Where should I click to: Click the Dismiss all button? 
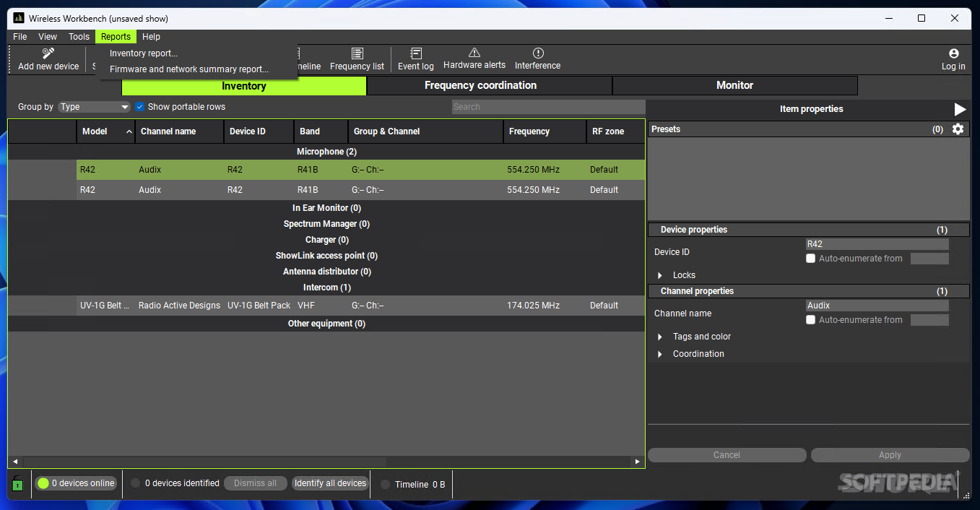[255, 483]
